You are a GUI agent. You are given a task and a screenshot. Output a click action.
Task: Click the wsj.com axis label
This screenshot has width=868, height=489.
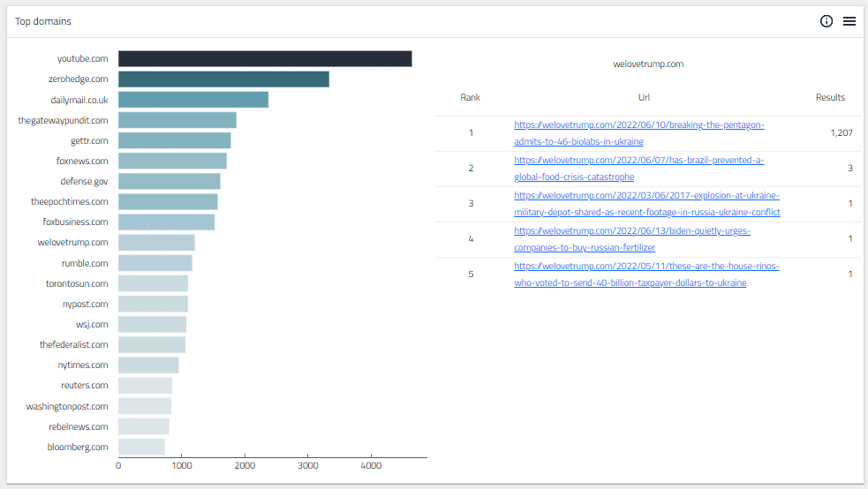pyautogui.click(x=92, y=325)
